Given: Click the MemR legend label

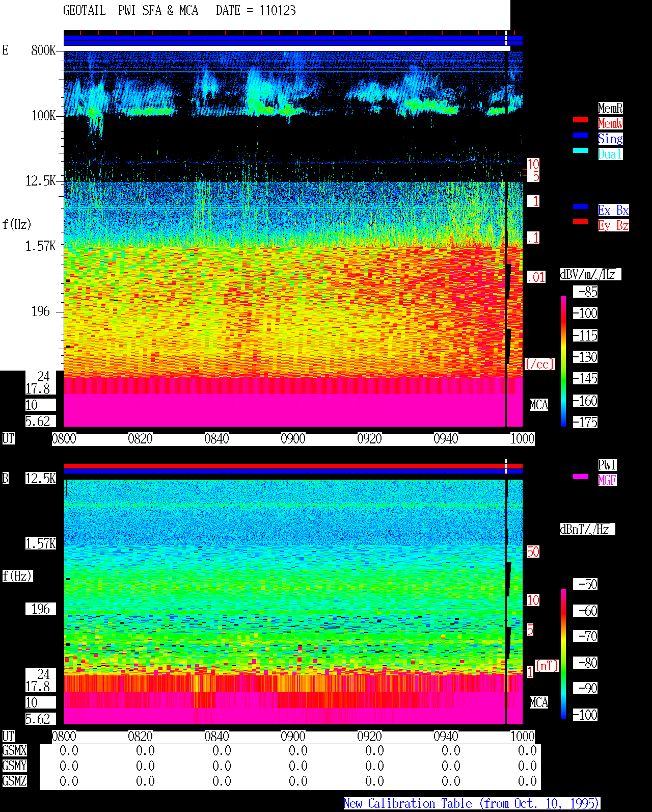Looking at the screenshot, I should (610, 108).
